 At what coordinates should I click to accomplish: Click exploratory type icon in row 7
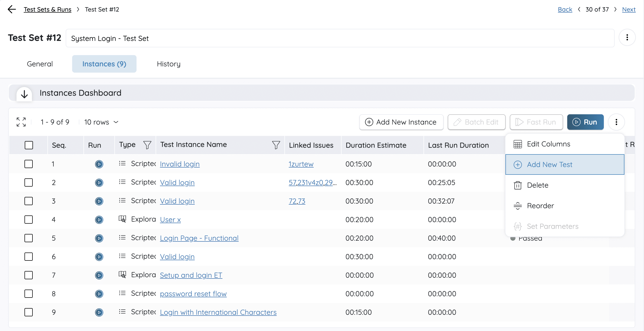pos(122,275)
